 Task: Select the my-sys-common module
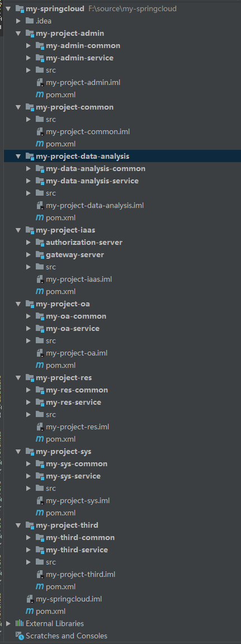(77, 463)
